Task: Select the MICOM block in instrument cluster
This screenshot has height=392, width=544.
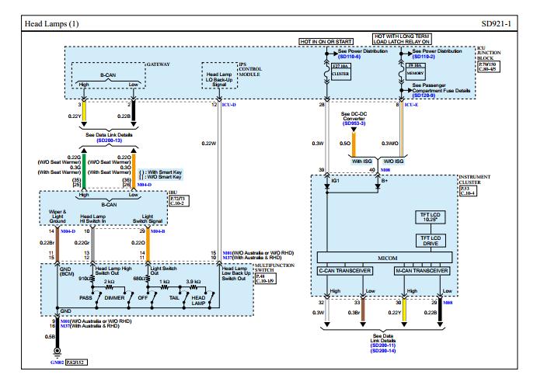Action: click(x=385, y=258)
